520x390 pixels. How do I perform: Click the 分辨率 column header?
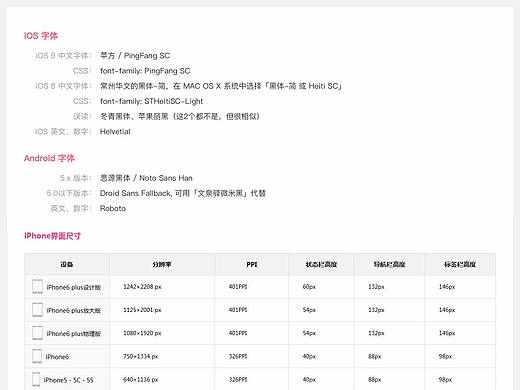(x=162, y=264)
